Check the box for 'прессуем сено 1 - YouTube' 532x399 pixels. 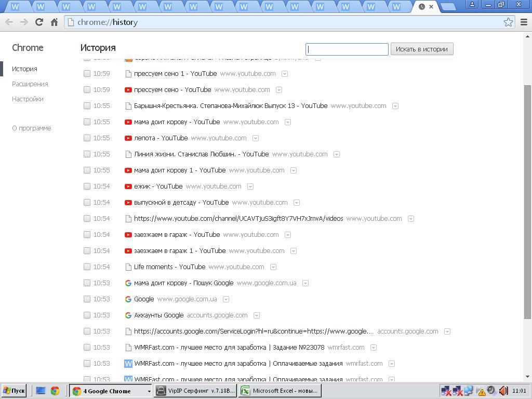tap(87, 74)
